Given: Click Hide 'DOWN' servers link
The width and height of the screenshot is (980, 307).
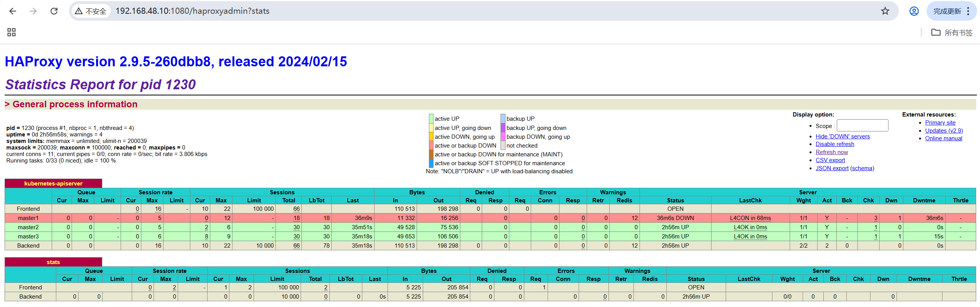Looking at the screenshot, I should click(843, 136).
